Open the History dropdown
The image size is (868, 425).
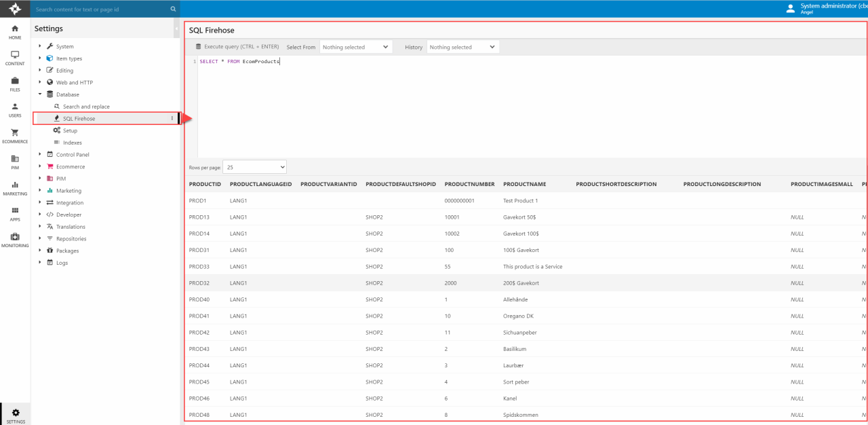pyautogui.click(x=462, y=47)
